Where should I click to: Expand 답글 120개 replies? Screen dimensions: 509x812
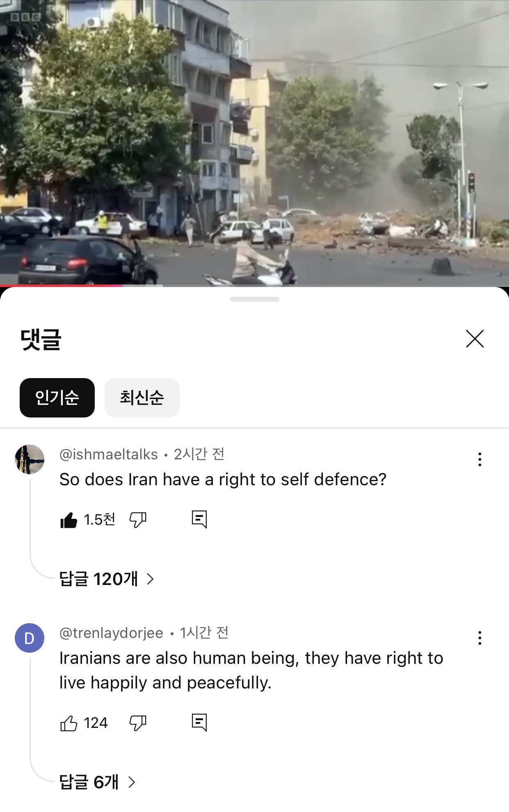tap(107, 579)
